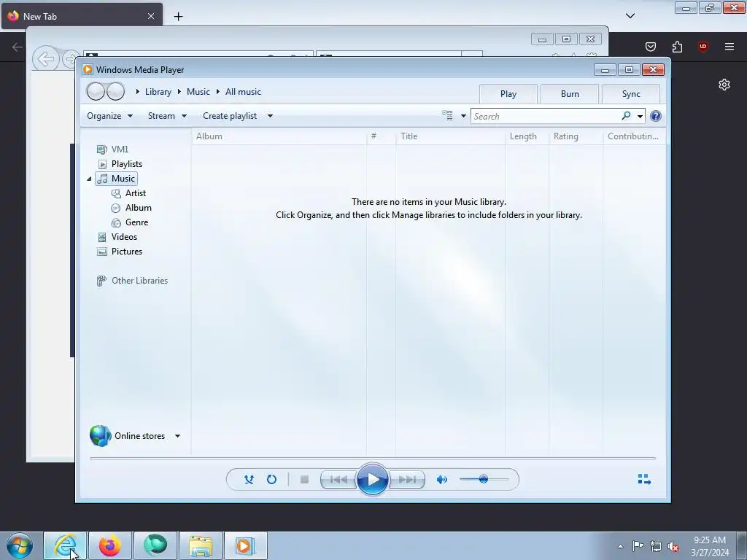Open the Play tab
The image size is (747, 560).
(508, 94)
